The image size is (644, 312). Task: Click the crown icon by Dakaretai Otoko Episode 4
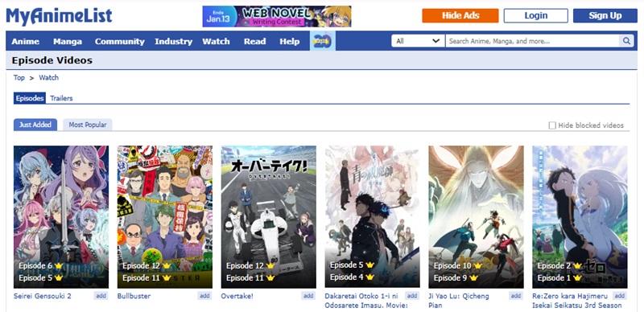pos(369,277)
